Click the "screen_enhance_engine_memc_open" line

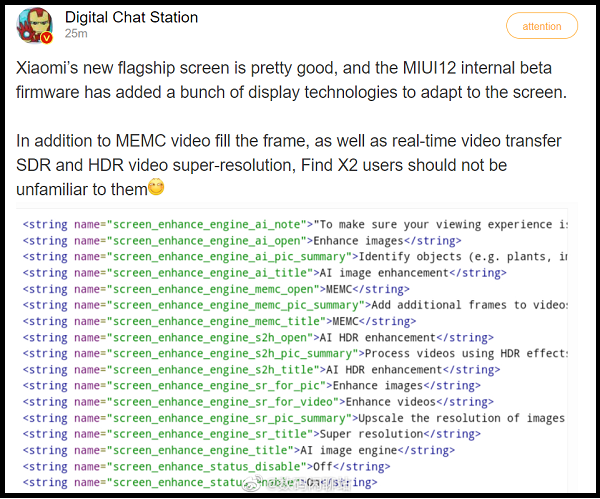[216, 289]
